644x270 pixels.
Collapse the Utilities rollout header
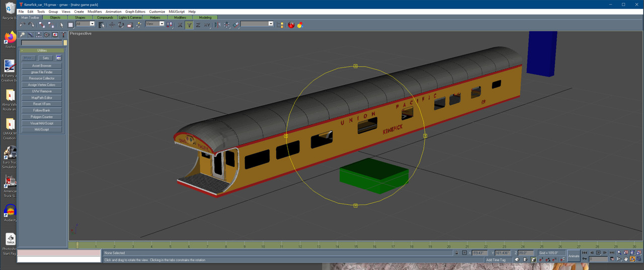tap(42, 50)
